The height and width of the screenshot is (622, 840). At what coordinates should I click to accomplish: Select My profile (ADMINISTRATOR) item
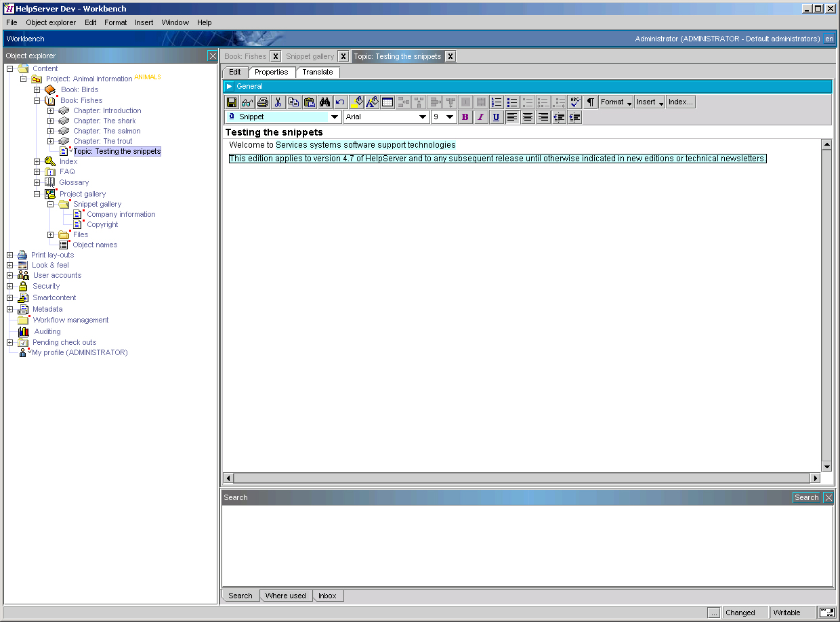80,352
